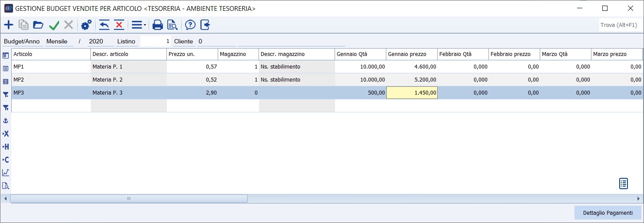Click the Mensile budget type field
This screenshot has height=223, width=644.
click(60, 42)
